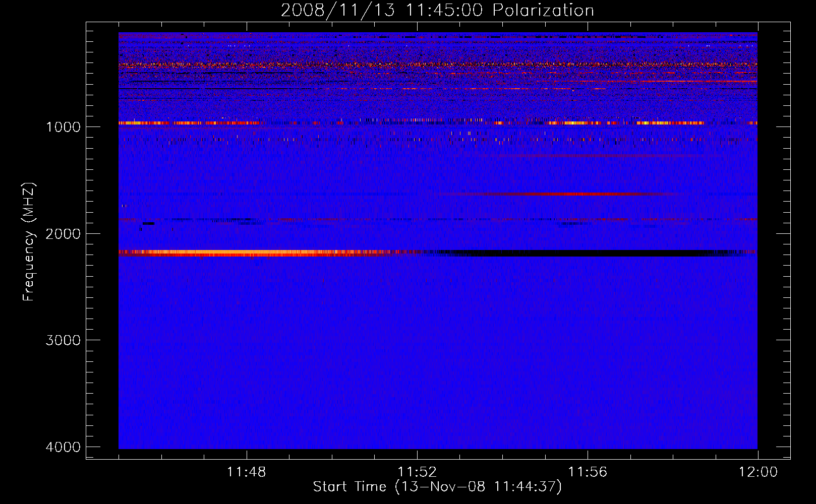816x504 pixels.
Task: Click the "11:56" time axis label
Action: pos(588,472)
